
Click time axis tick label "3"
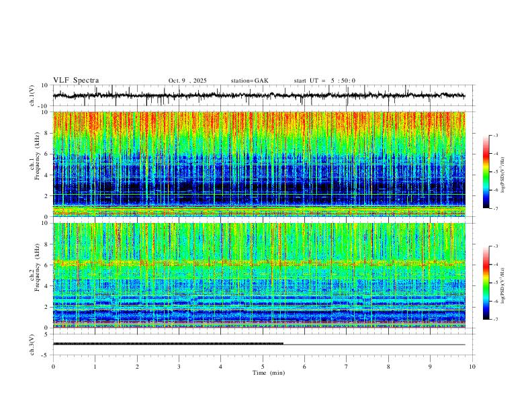click(x=179, y=367)
